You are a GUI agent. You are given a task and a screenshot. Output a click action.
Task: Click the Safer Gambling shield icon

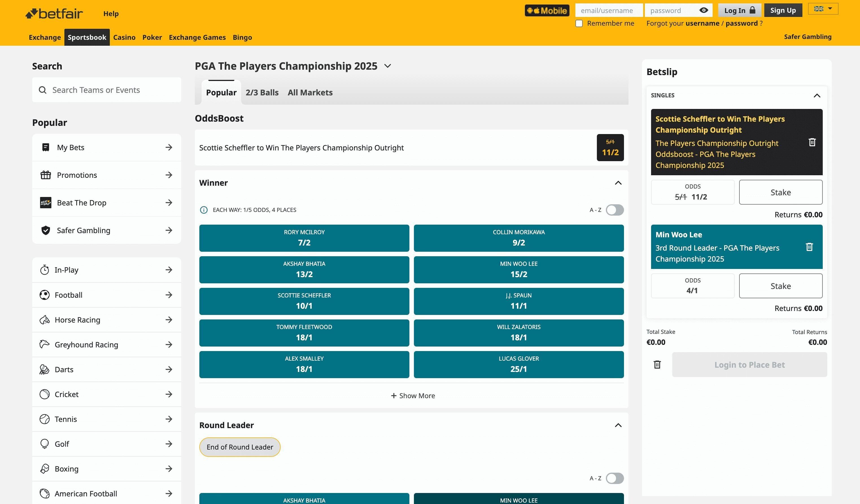(x=45, y=230)
